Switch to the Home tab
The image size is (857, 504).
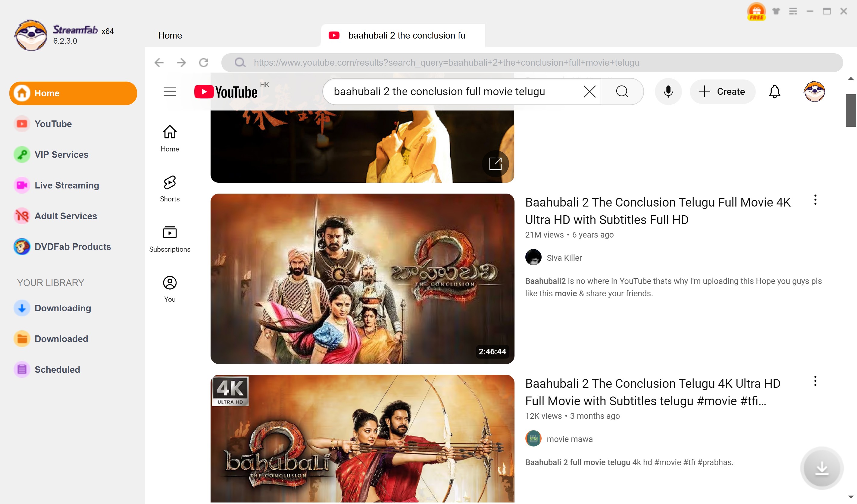170,35
